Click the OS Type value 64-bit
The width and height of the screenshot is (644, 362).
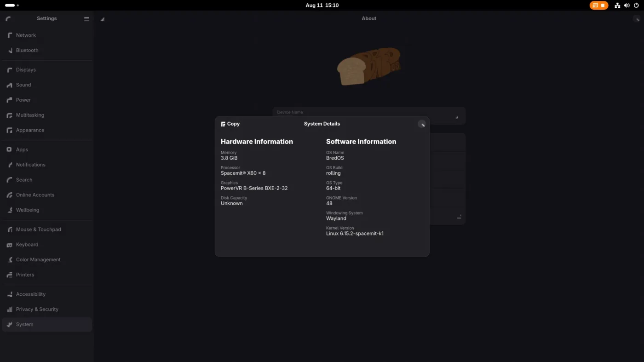pyautogui.click(x=333, y=189)
